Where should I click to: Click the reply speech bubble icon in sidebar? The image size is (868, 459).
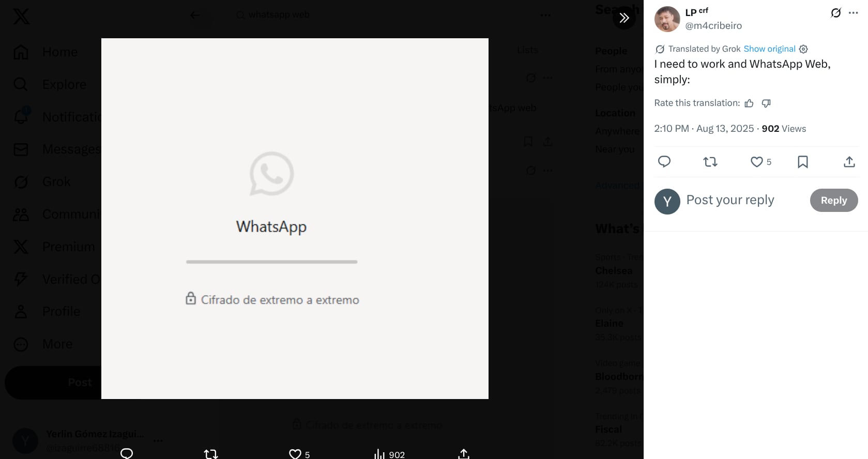[664, 162]
